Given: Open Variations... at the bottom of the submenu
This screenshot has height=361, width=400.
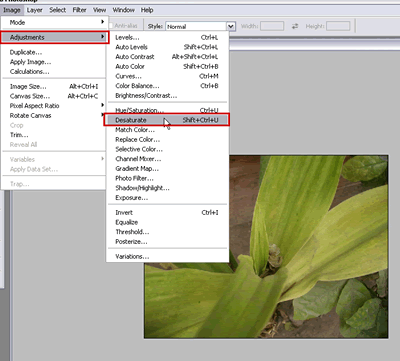Looking at the screenshot, I should pyautogui.click(x=167, y=256).
